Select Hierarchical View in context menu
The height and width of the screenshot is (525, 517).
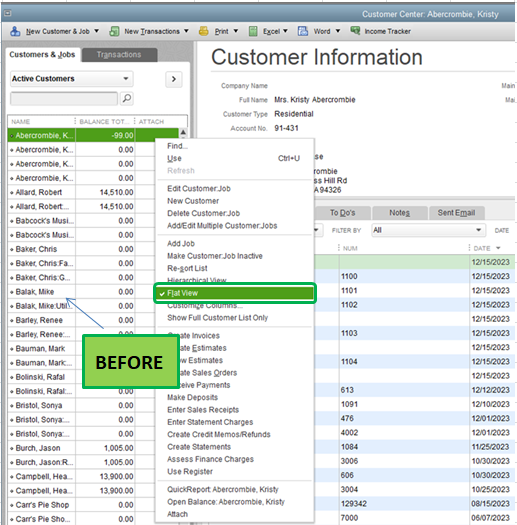point(197,280)
